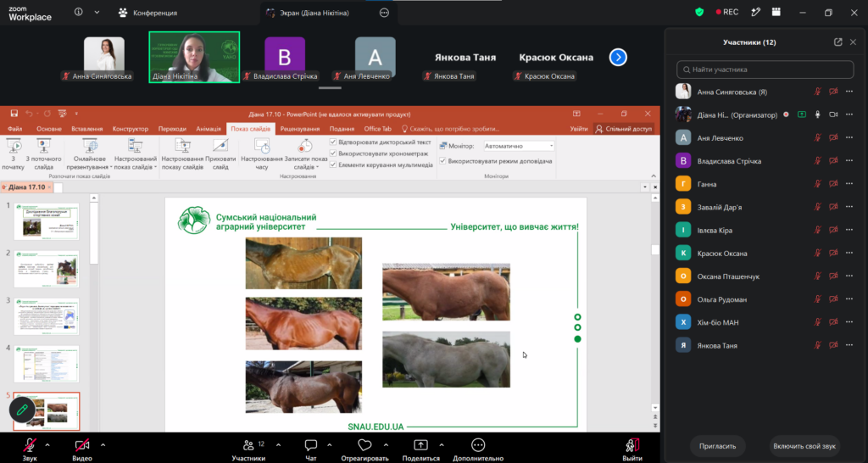This screenshot has height=463, width=868.
Task: Toggle Елементи керування мультимедіа checkbox
Action: click(333, 165)
